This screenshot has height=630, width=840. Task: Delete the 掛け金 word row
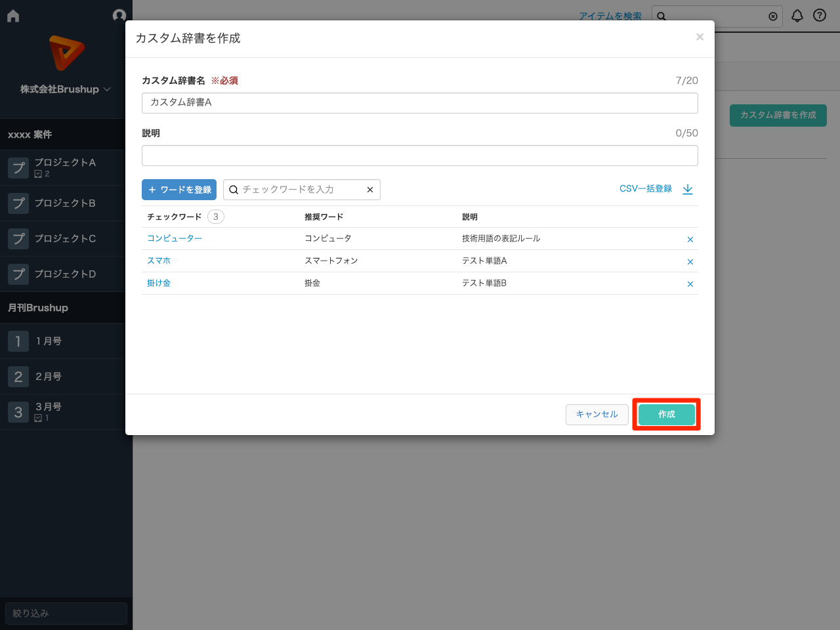point(690,284)
